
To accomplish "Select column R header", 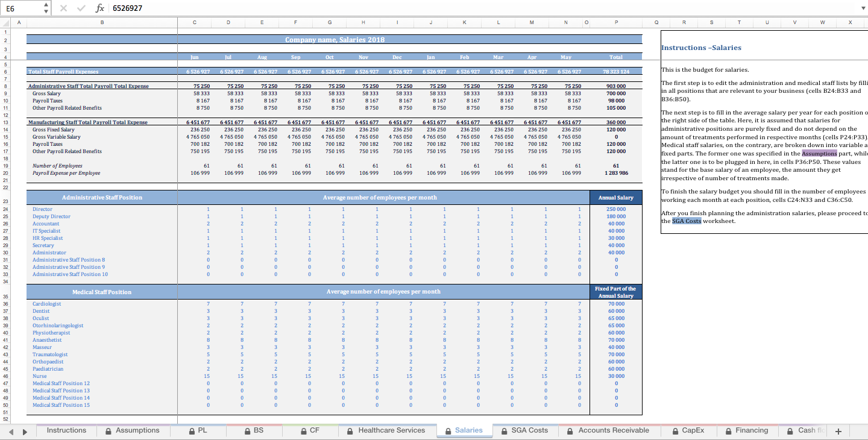I will pyautogui.click(x=684, y=22).
